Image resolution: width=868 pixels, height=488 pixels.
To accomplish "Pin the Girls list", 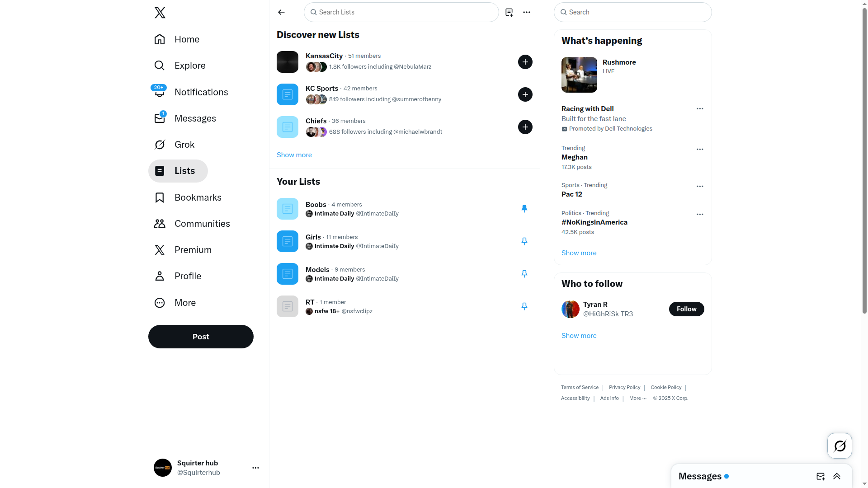I will point(524,241).
